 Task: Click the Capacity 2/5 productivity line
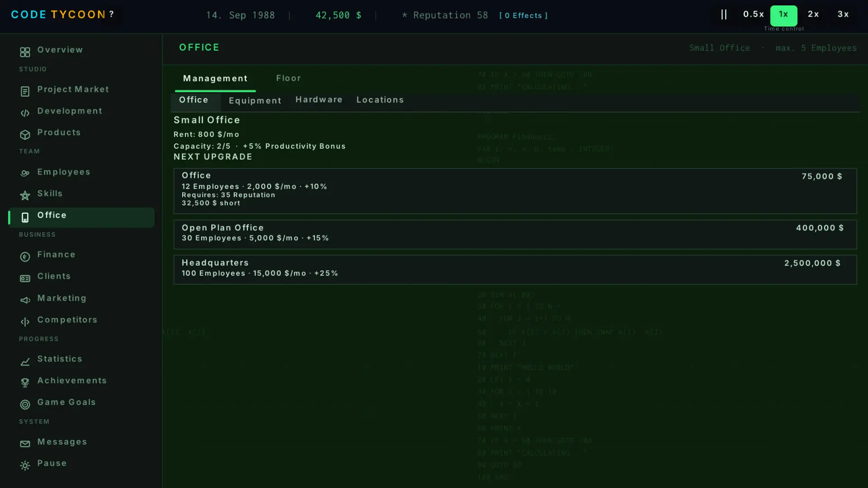pyautogui.click(x=259, y=146)
